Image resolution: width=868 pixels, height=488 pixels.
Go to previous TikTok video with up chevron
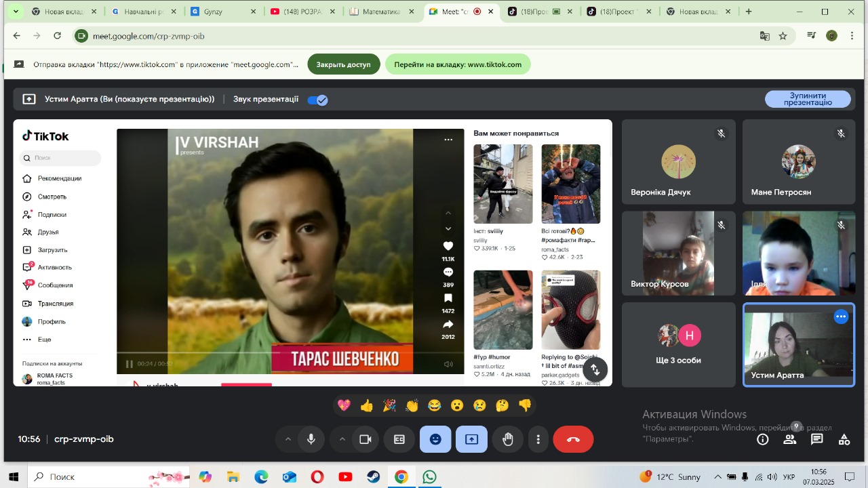[x=448, y=213]
